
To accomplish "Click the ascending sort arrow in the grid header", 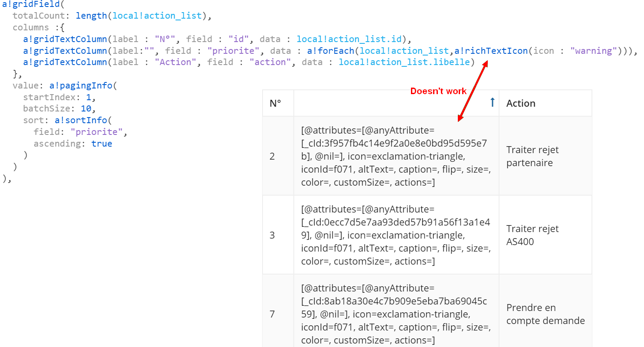I will click(492, 103).
